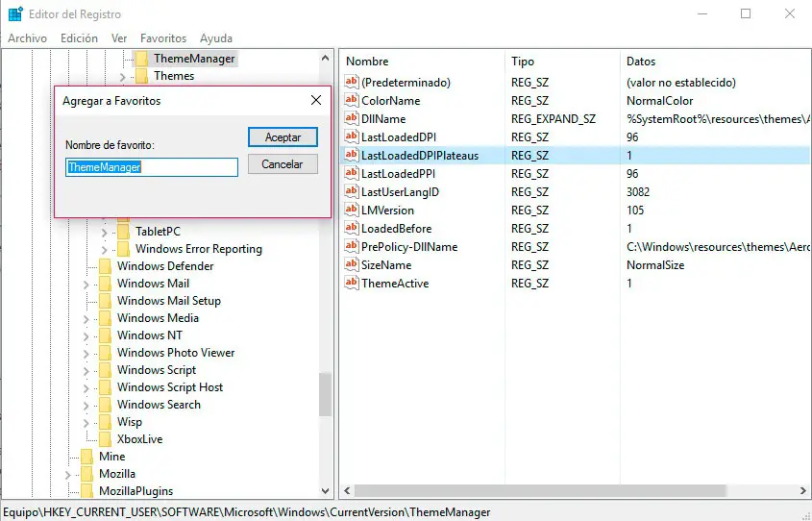Screen dimensions: 812x521
Task: Close the Agregar a Favoritos dialog
Action: [316, 100]
